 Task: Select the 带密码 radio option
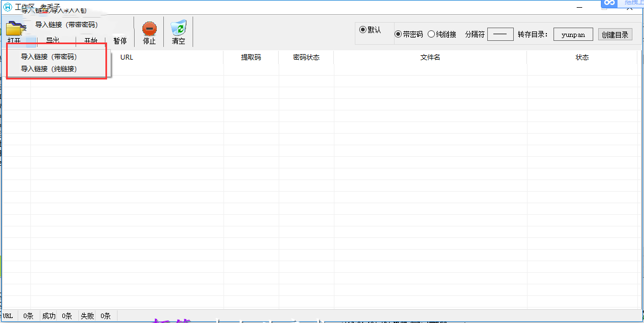tap(398, 35)
